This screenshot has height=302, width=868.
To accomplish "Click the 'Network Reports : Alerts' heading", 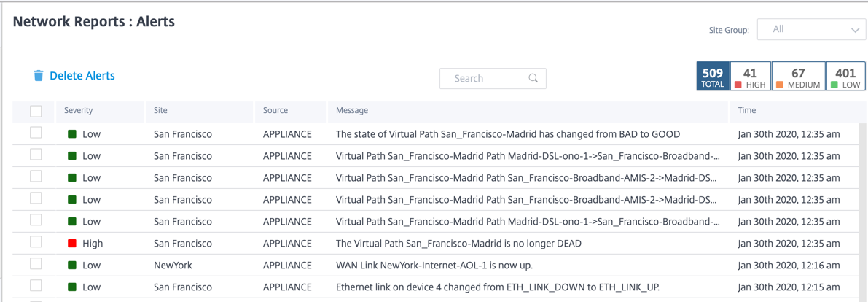I will coord(93,22).
